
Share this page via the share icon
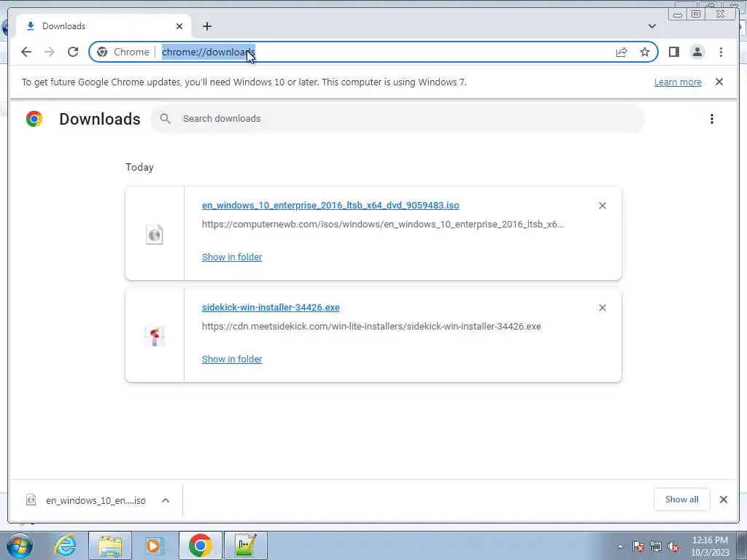622,52
